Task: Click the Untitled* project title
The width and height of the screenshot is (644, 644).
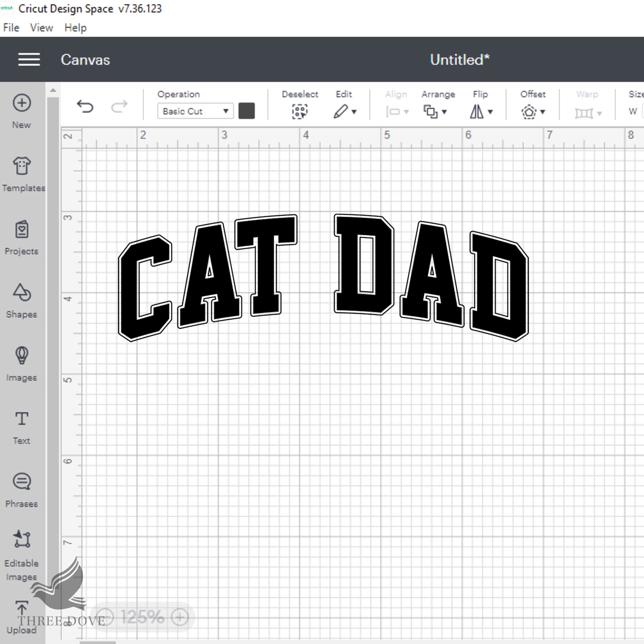Action: [x=460, y=59]
